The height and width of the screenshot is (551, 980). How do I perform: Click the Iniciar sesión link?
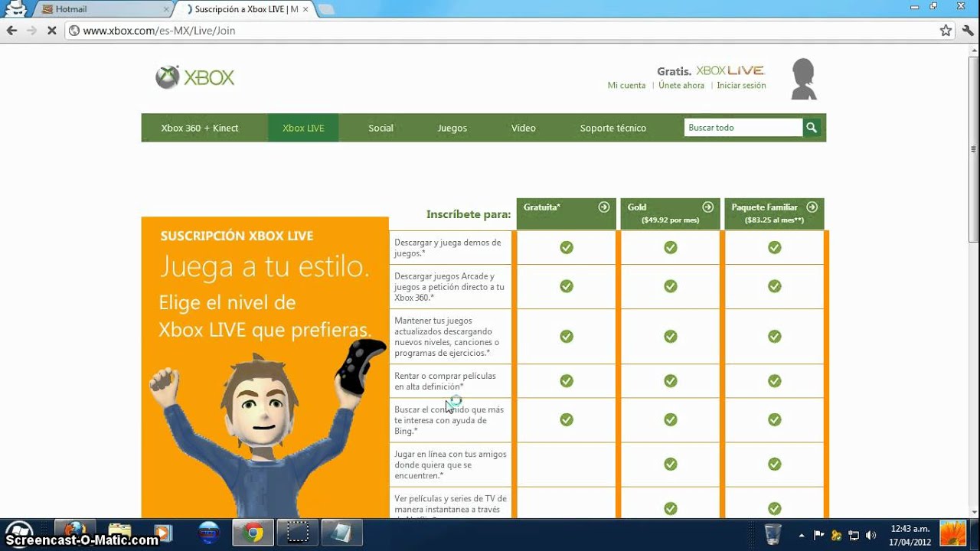(741, 86)
